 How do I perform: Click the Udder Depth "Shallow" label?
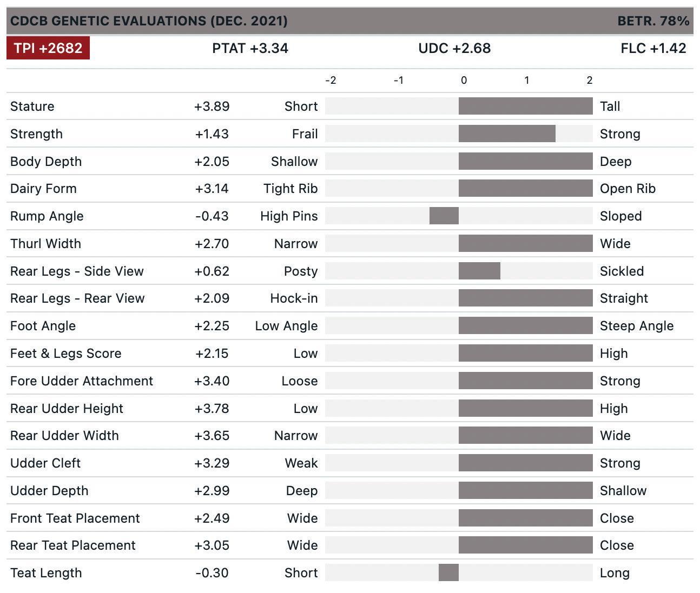623,491
